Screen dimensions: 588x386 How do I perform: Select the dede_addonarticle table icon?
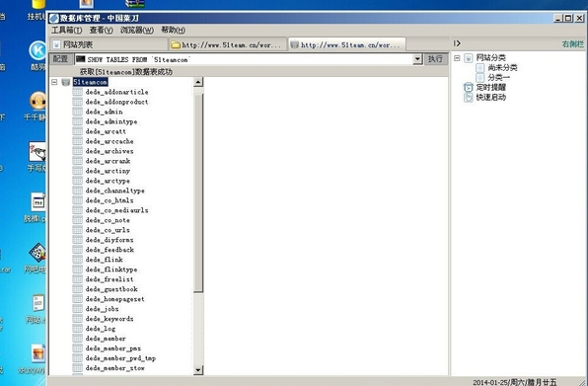coord(78,92)
